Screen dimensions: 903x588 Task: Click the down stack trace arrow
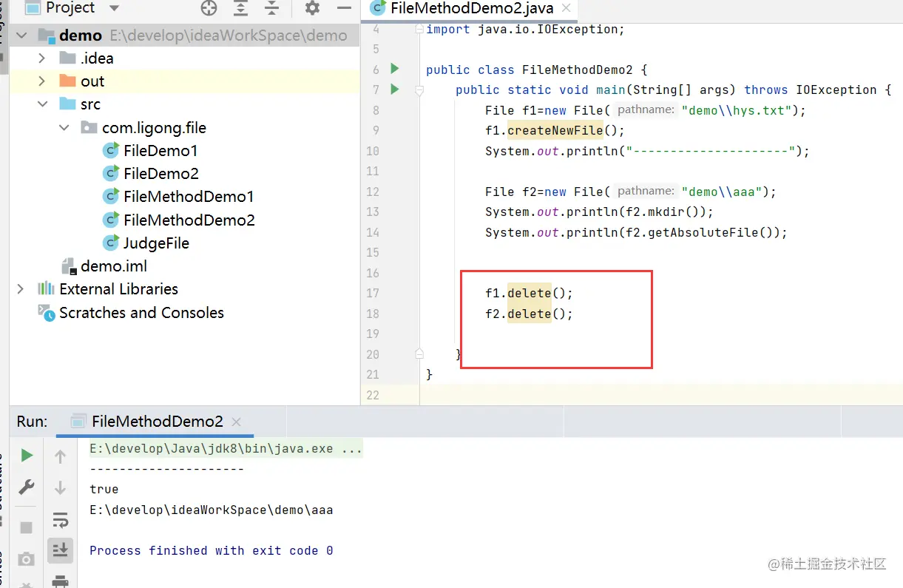(x=61, y=487)
